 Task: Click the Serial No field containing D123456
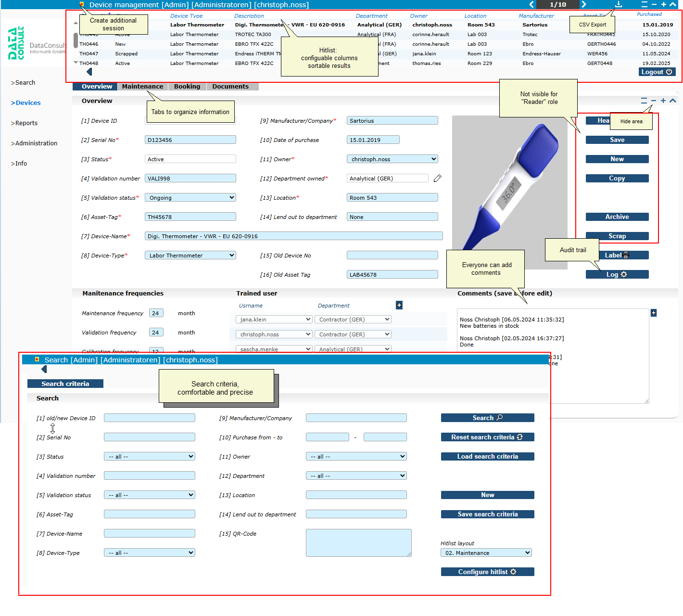(x=190, y=140)
